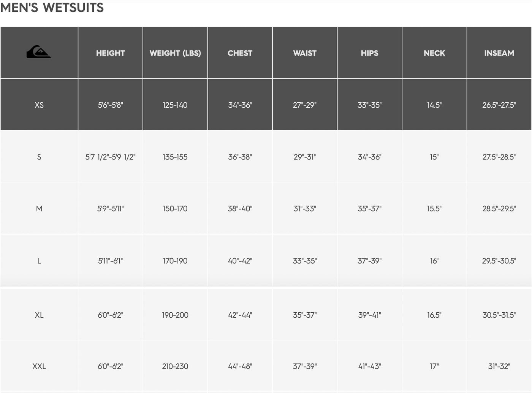Image resolution: width=532 pixels, height=393 pixels.
Task: Click the Quiksilver logo in table header
Action: (x=38, y=52)
